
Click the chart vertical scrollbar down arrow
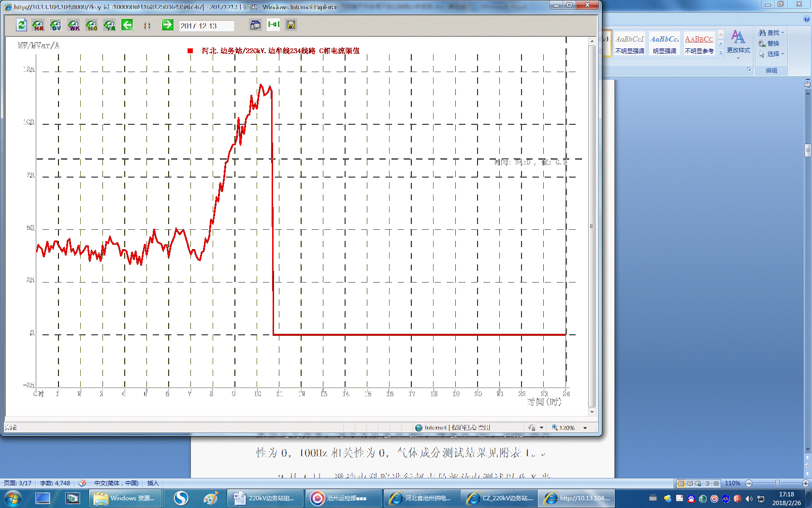point(592,412)
